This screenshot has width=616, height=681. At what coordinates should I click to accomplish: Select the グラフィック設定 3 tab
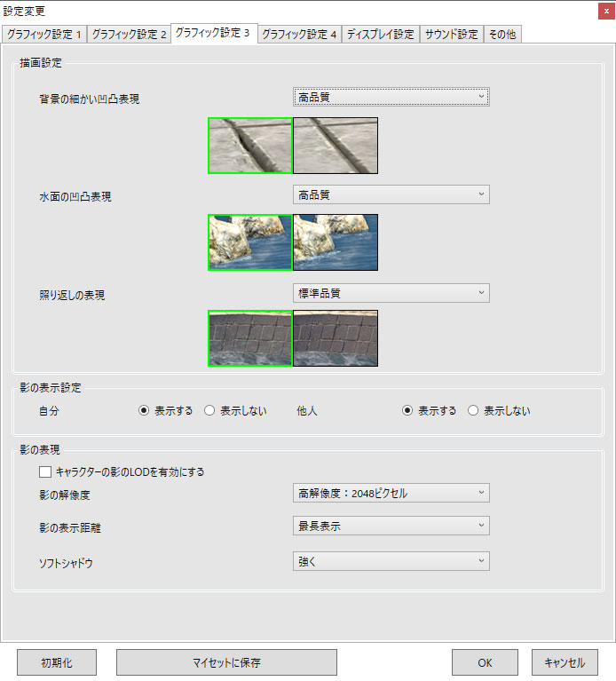click(215, 33)
